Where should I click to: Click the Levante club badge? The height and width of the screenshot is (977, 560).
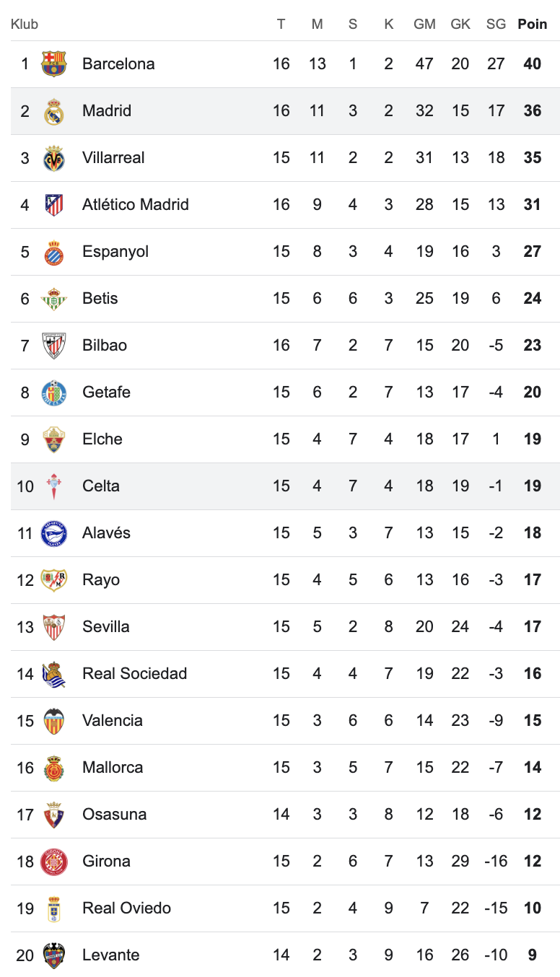(54, 955)
